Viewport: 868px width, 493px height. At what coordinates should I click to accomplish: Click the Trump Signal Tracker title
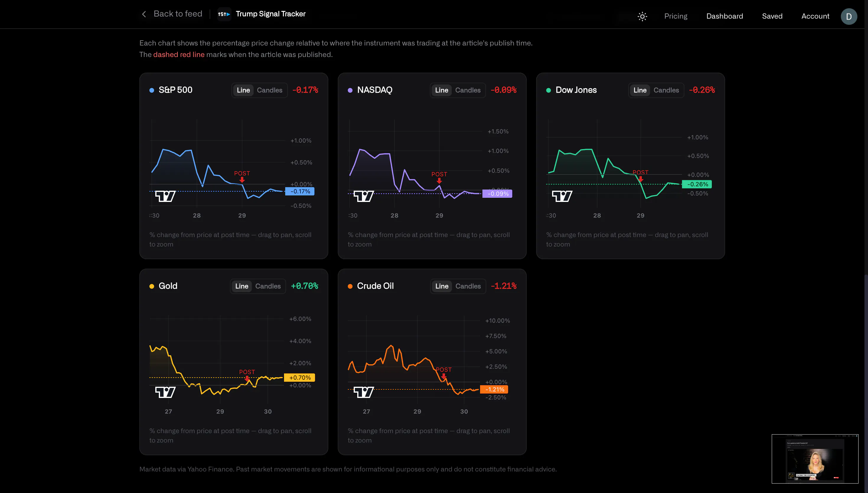[270, 14]
